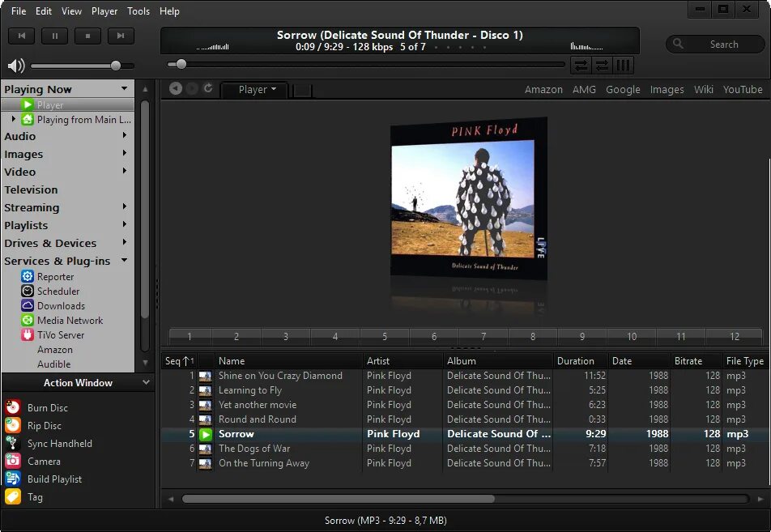The image size is (771, 532).
Task: Open the Wiki link
Action: point(704,90)
